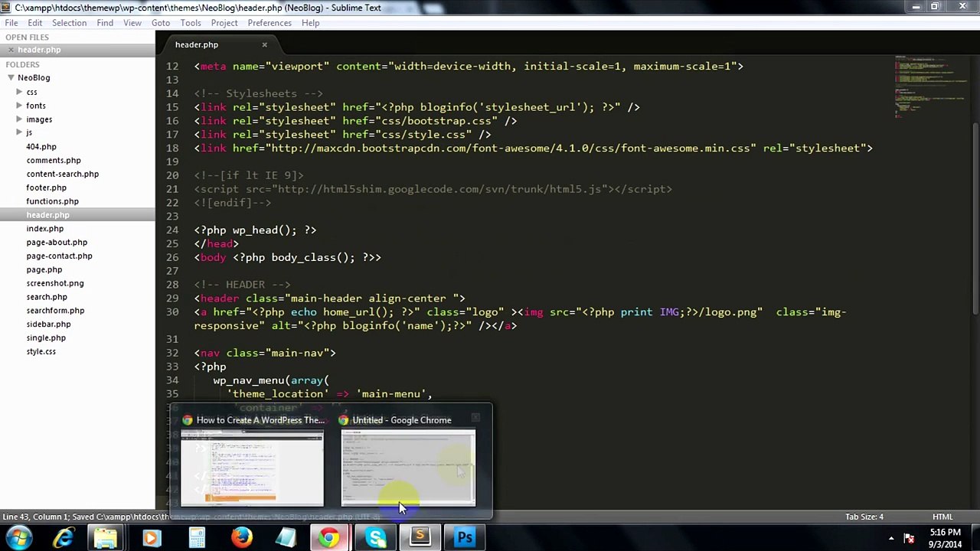The image size is (980, 551).
Task: Open screenshot.png in the sidebar
Action: coord(55,283)
